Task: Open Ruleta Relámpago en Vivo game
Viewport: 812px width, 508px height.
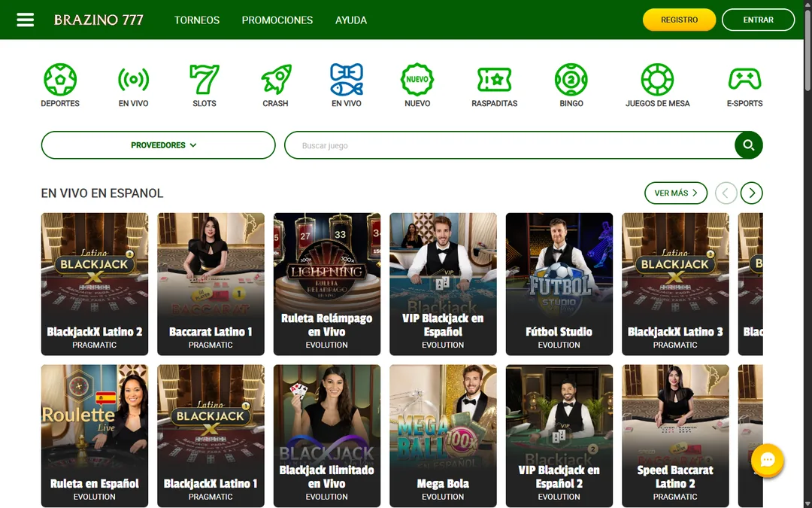Action: click(327, 284)
